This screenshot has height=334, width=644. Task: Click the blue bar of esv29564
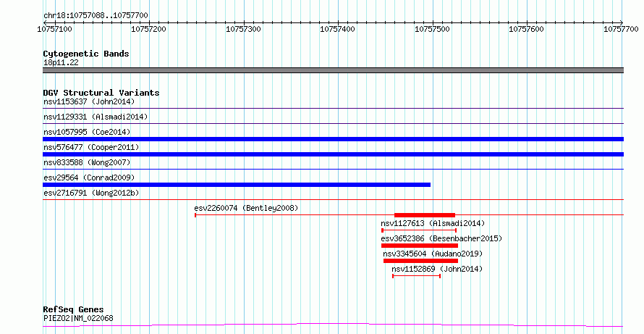237,185
